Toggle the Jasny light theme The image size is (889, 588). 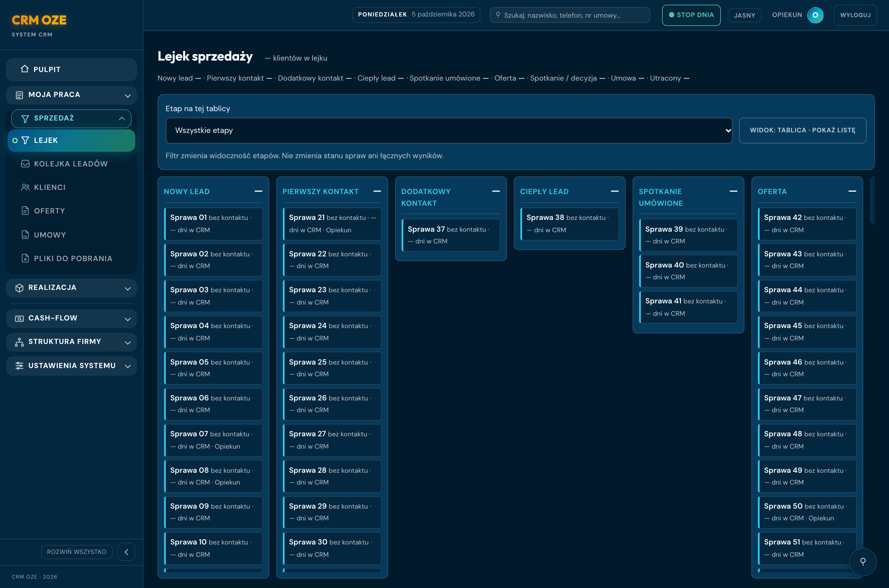744,15
